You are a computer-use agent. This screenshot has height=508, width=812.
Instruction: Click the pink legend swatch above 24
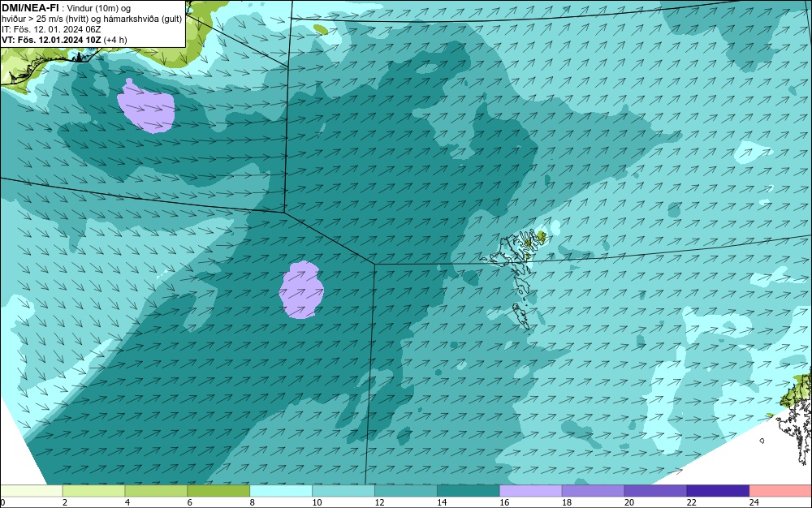point(780,491)
